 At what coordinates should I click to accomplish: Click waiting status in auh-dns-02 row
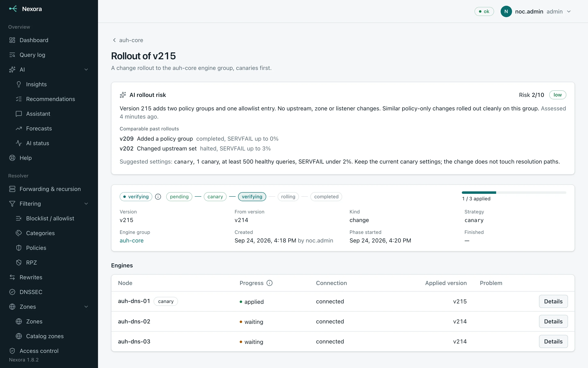point(251,322)
